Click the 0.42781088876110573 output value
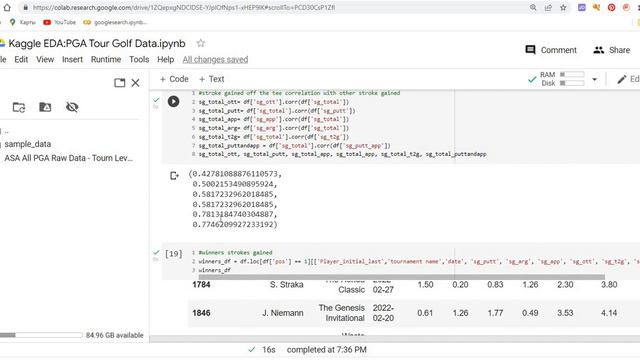The height and width of the screenshot is (360, 640). click(x=236, y=174)
